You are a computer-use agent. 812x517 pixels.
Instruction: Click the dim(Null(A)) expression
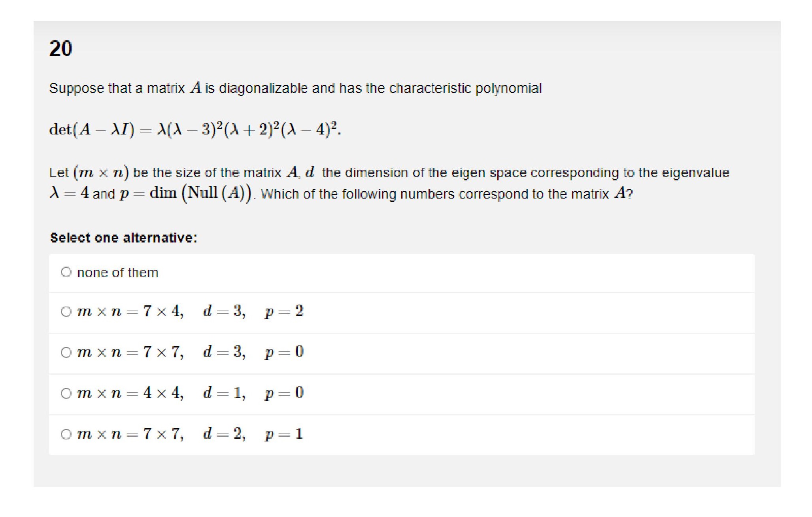tap(200, 193)
